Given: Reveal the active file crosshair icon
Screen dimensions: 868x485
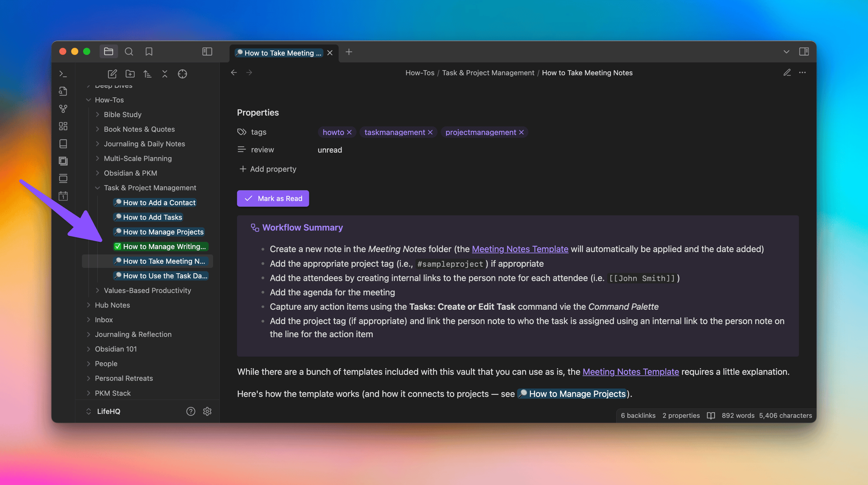Looking at the screenshot, I should coord(182,74).
